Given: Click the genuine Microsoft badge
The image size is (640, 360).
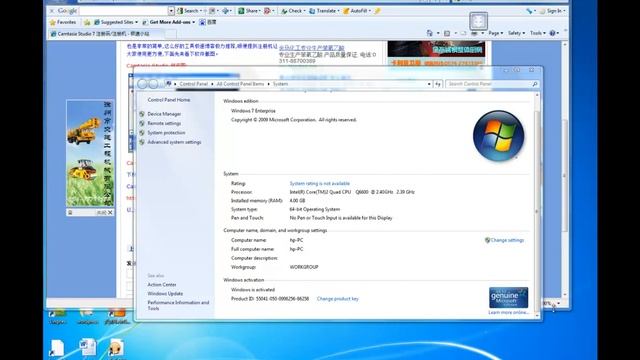Looking at the screenshot, I should tap(508, 298).
